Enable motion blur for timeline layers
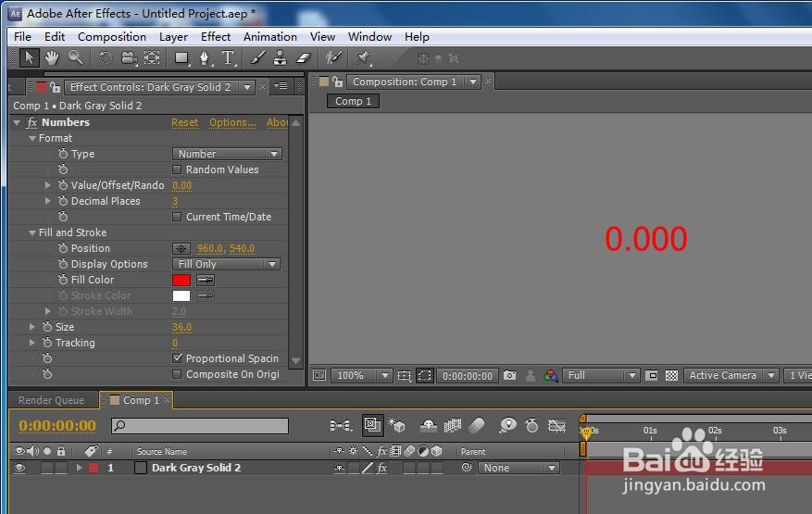Screen dimensions: 812x514 click(x=477, y=426)
